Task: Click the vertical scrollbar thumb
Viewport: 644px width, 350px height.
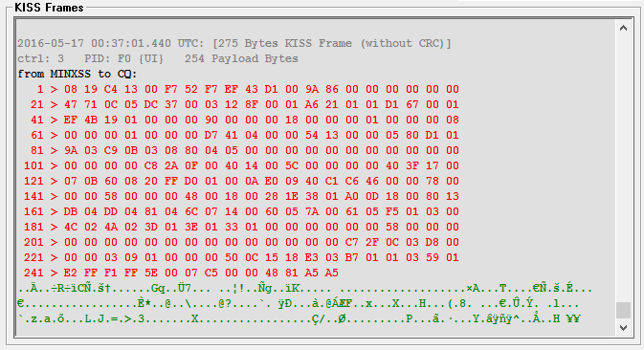Action: 623,310
